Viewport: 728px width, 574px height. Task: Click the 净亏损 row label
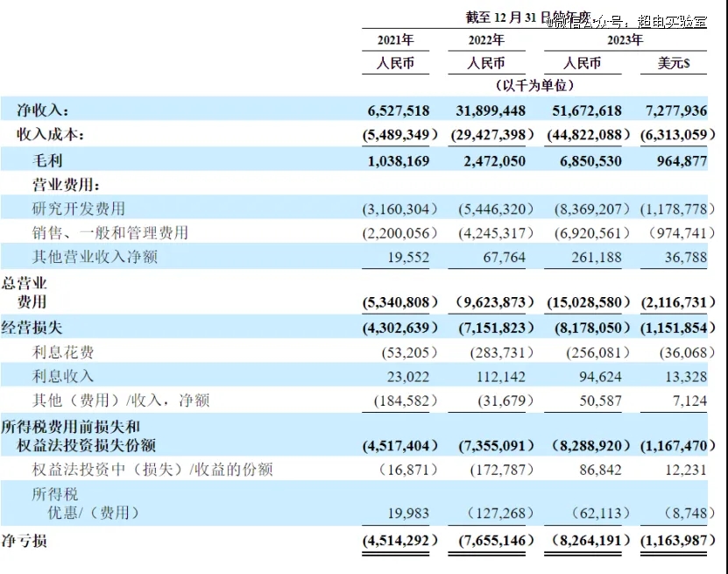26,541
